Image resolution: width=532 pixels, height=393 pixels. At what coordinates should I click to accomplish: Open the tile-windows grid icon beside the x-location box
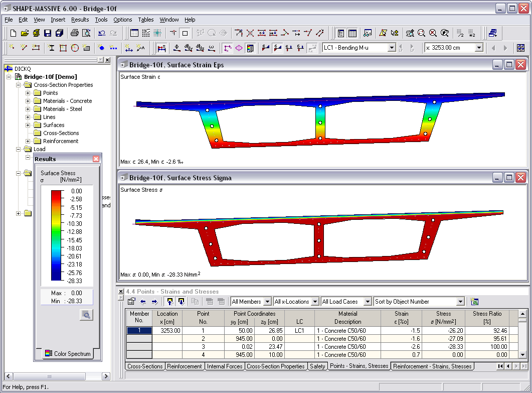pyautogui.click(x=520, y=48)
